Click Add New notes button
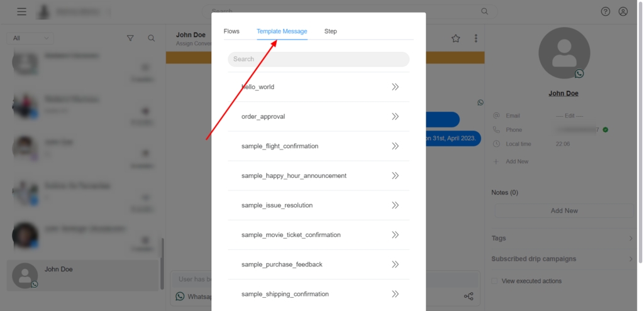The width and height of the screenshot is (644, 311). coord(563,211)
